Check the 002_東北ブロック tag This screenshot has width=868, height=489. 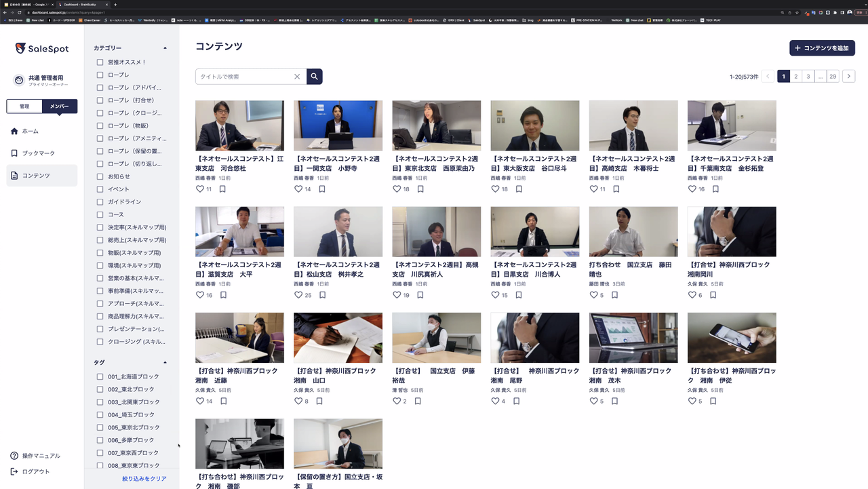coord(100,389)
